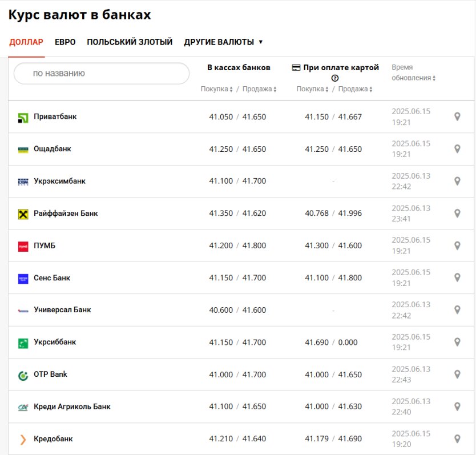Click the ПУМБ red logo icon

pos(23,246)
